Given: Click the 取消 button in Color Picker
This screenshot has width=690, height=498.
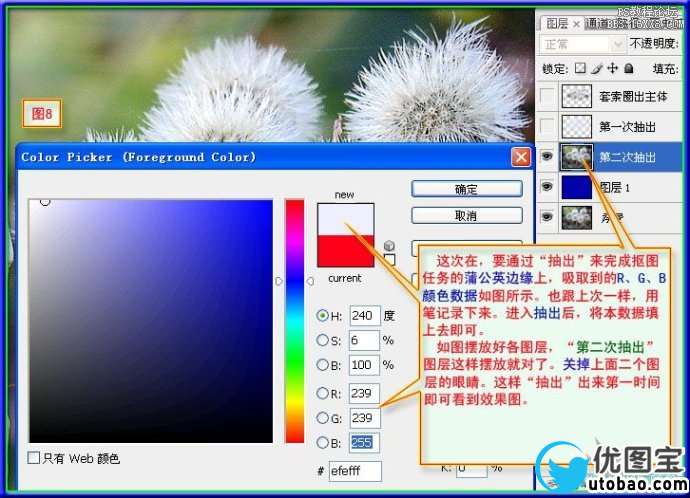Looking at the screenshot, I should 467,216.
